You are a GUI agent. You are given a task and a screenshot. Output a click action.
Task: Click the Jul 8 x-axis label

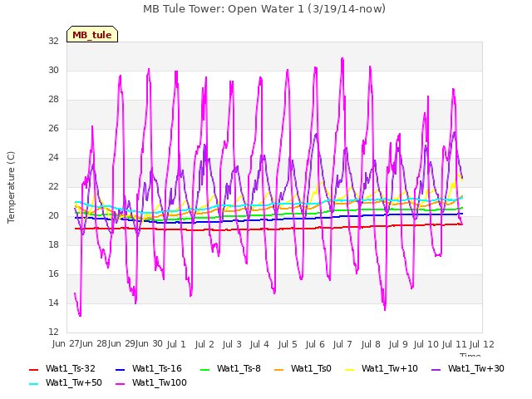(371, 344)
